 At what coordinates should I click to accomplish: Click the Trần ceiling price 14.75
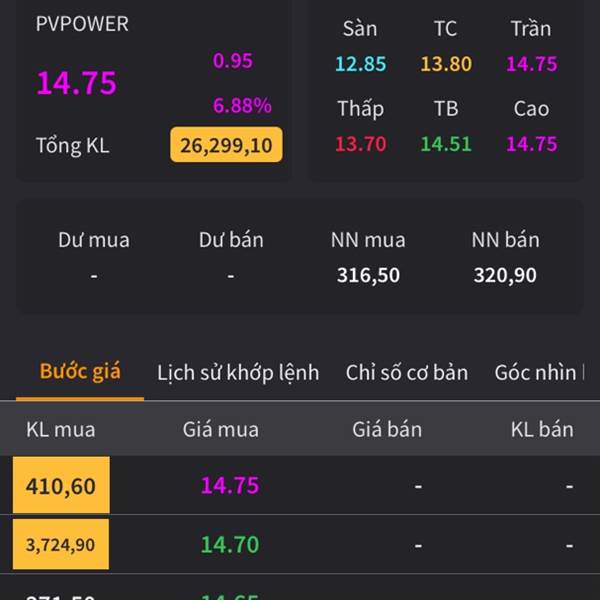532,64
